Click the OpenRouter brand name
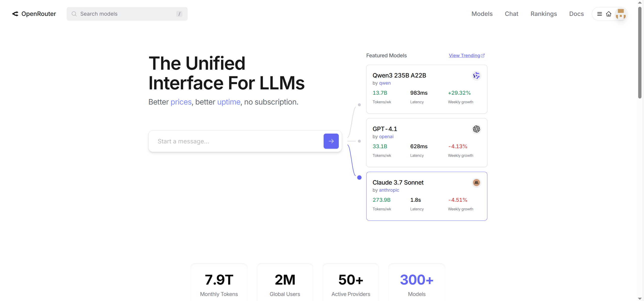644x301 pixels. point(39,14)
